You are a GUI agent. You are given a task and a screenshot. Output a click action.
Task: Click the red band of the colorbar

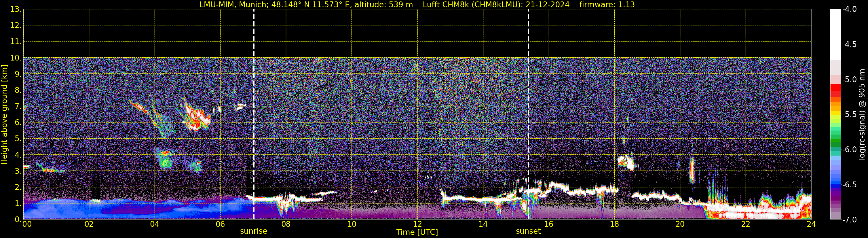835,90
